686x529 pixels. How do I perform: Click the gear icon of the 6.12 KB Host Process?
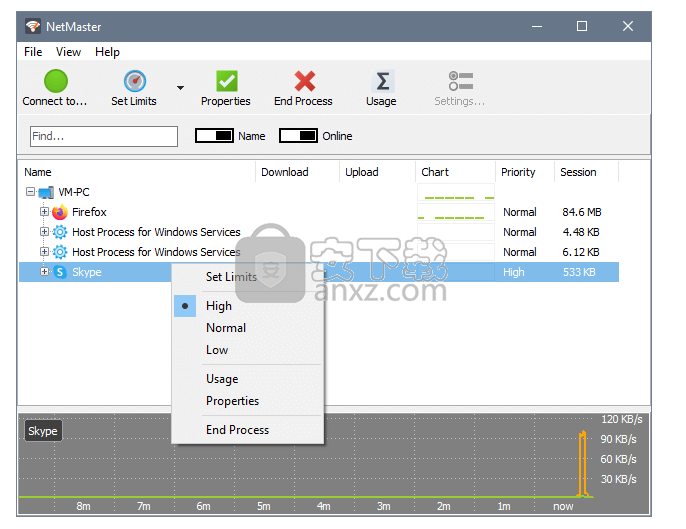click(60, 252)
